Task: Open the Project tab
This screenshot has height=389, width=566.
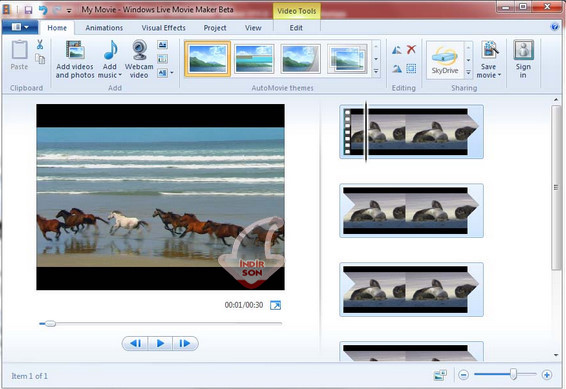Action: [x=215, y=28]
